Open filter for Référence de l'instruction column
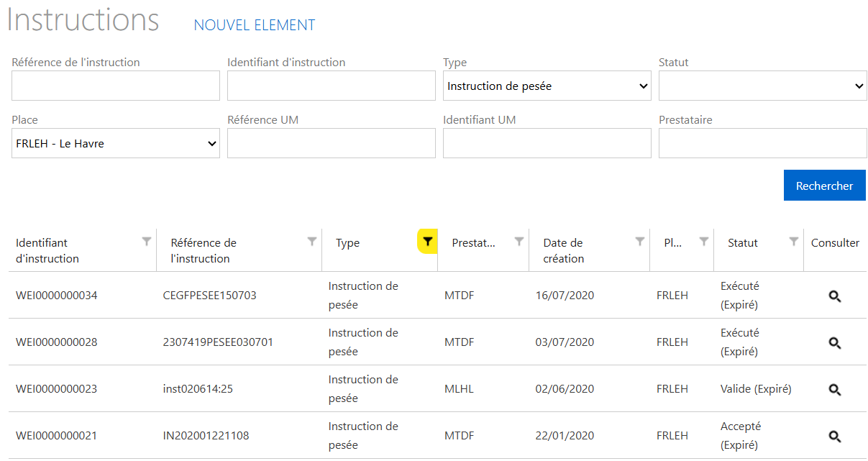The width and height of the screenshot is (868, 461). tap(312, 242)
